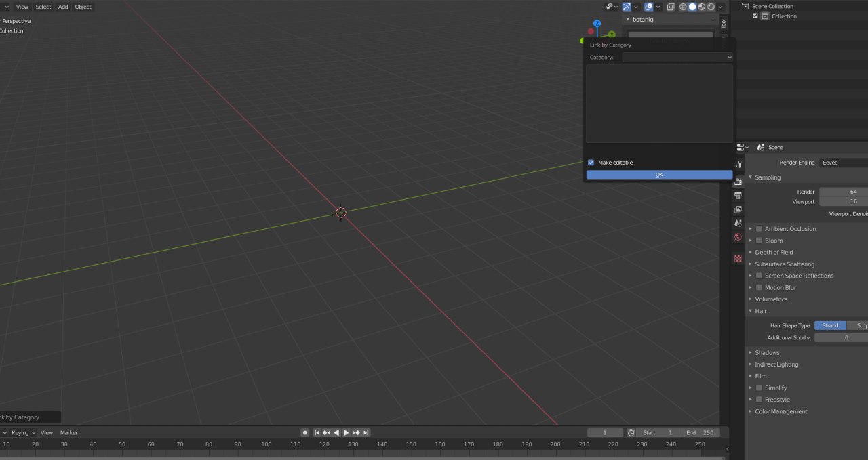This screenshot has width=868, height=460.
Task: Expand the Color Management panel
Action: click(x=751, y=411)
